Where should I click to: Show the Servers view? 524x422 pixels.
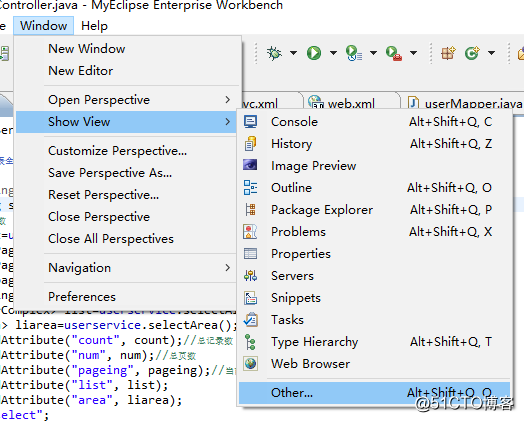click(x=374, y=276)
